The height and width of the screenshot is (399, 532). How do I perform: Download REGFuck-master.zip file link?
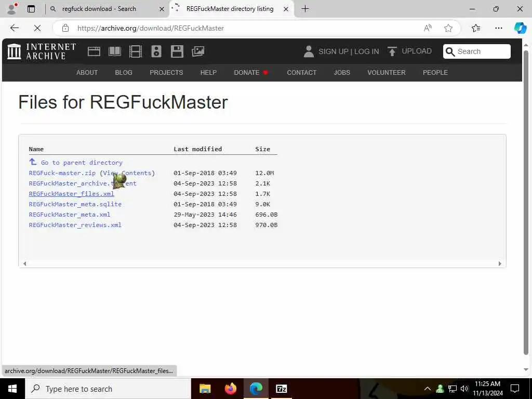click(62, 173)
